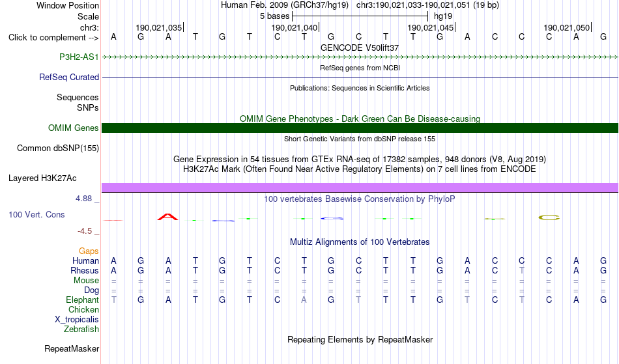
Task: Click the '5 bases' scale label
Action: [275, 16]
